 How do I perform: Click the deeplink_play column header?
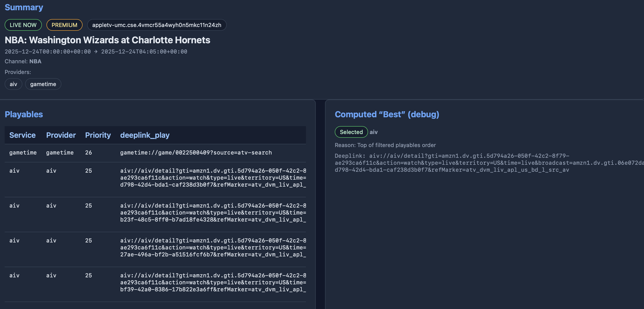pos(145,135)
